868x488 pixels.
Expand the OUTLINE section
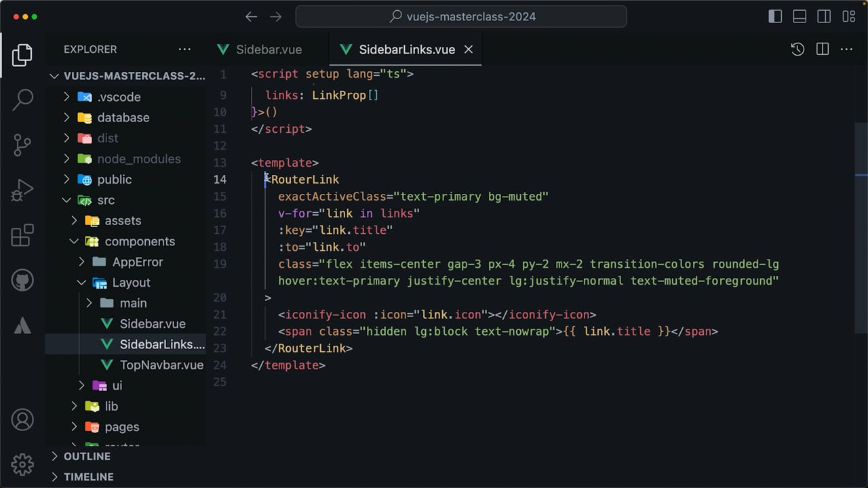[125, 456]
